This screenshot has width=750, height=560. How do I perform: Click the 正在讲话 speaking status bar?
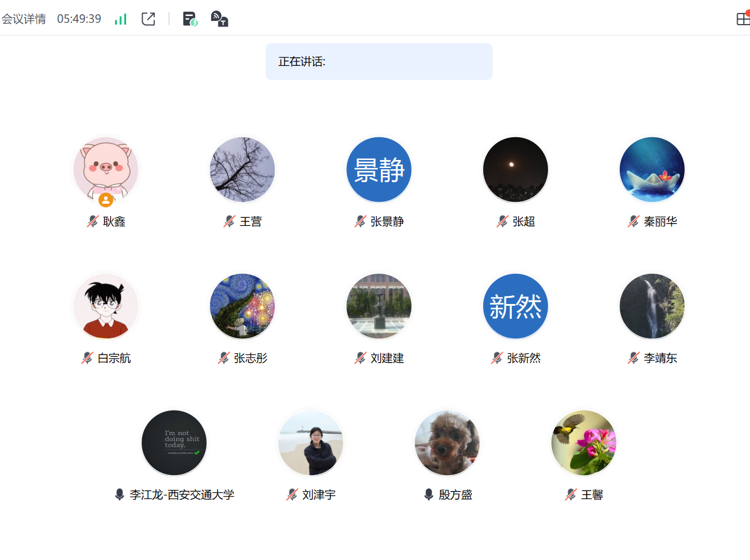click(x=378, y=62)
